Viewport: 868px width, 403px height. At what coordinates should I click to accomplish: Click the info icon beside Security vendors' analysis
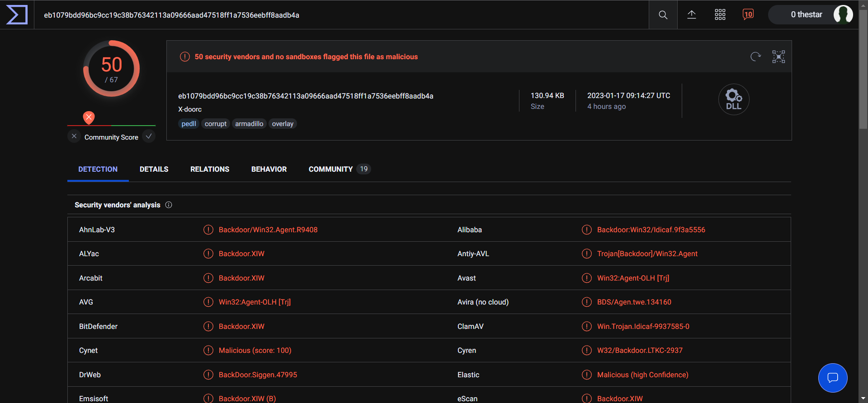click(169, 205)
